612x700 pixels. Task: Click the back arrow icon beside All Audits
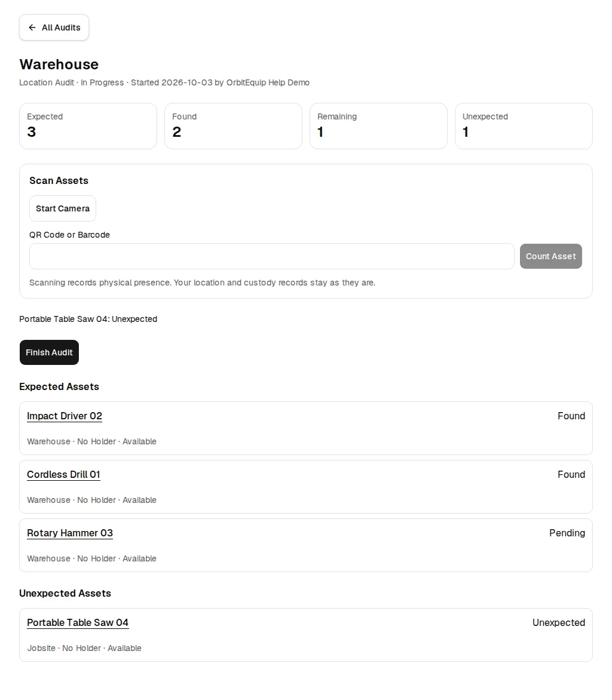pos(32,27)
